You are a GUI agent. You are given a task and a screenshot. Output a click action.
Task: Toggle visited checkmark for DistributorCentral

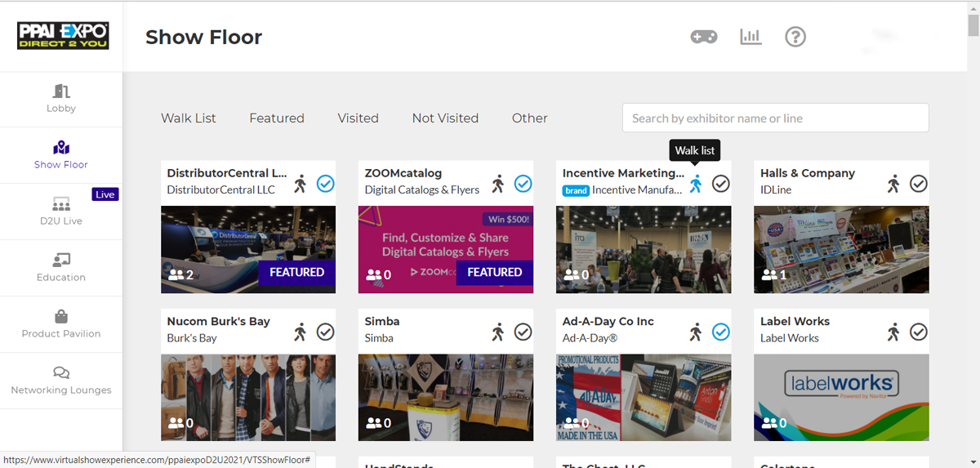pos(325,184)
